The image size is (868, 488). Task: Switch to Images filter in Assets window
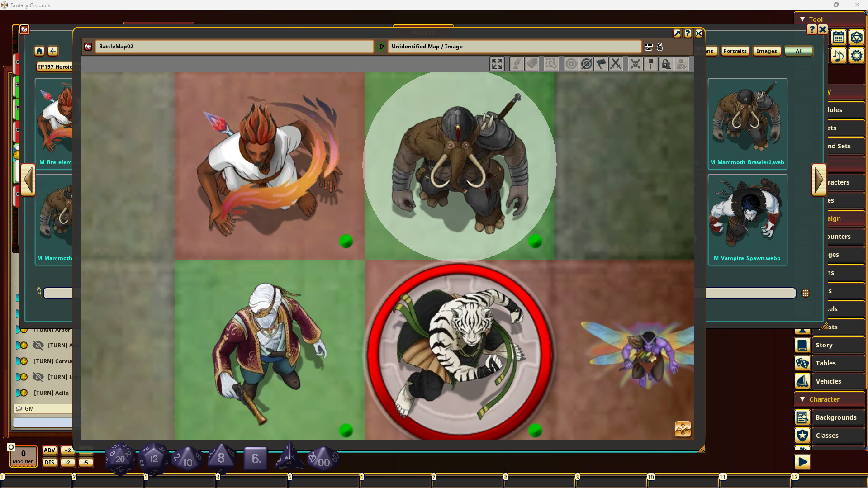tap(766, 51)
